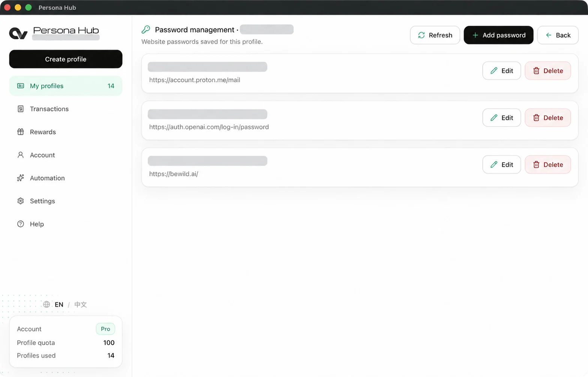Switch language to 中文
588x377 pixels.
tap(80, 305)
